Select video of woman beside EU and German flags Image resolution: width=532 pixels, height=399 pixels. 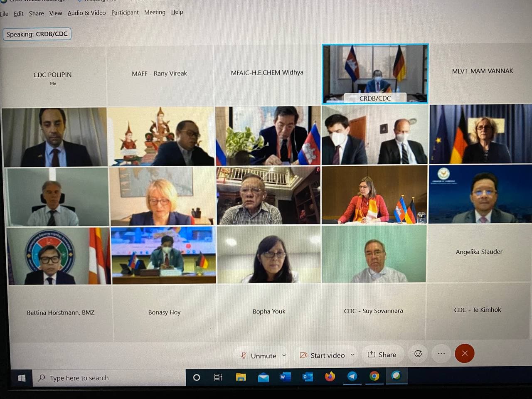point(481,133)
